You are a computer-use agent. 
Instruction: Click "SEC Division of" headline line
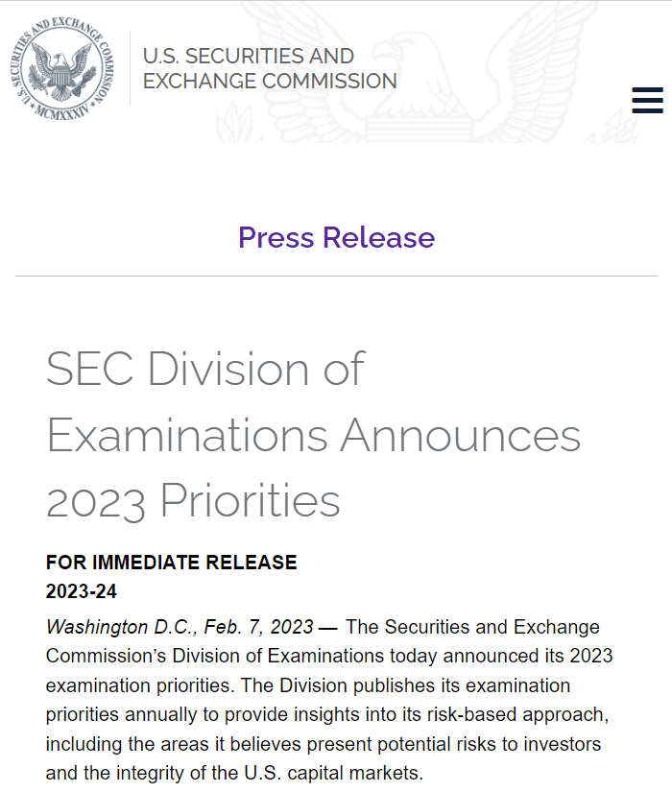click(x=205, y=369)
